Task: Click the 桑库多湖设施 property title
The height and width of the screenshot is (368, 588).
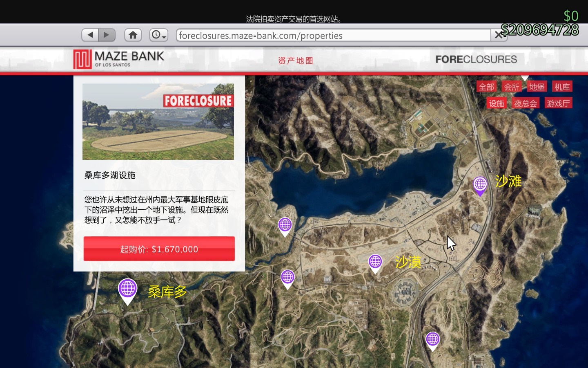Action: point(110,175)
